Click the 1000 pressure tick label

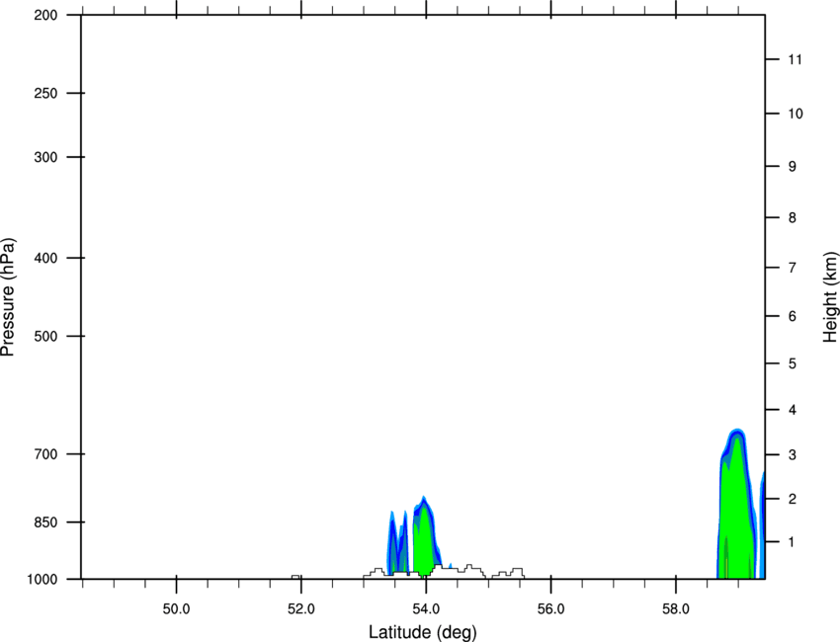coord(42,580)
